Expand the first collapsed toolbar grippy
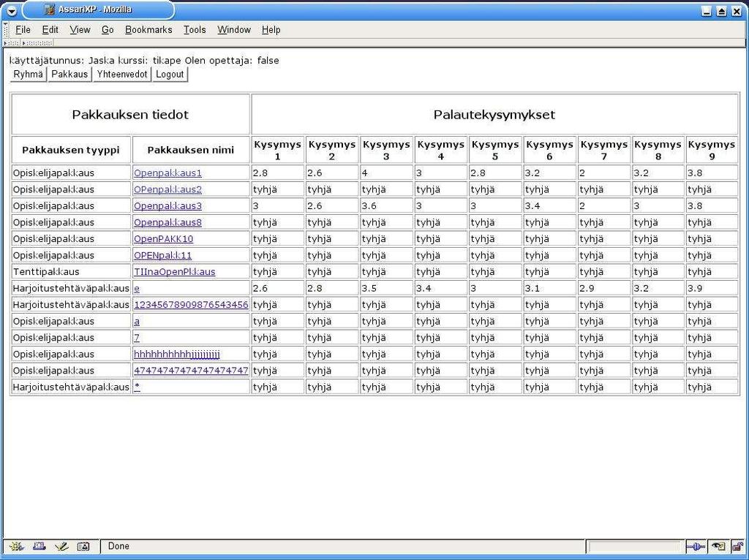Viewport: 749px width, 560px height. coord(12,43)
